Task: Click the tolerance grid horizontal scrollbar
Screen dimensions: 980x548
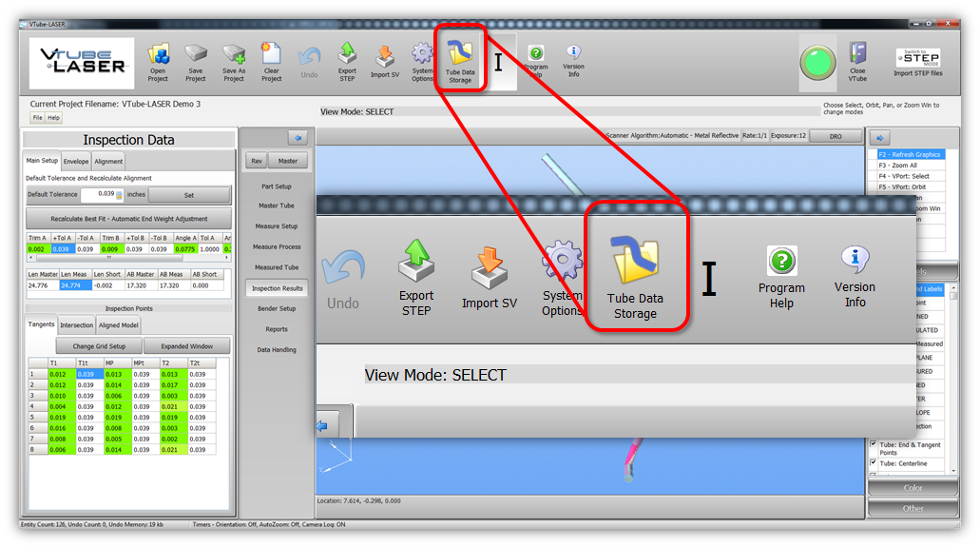Action: click(127, 257)
